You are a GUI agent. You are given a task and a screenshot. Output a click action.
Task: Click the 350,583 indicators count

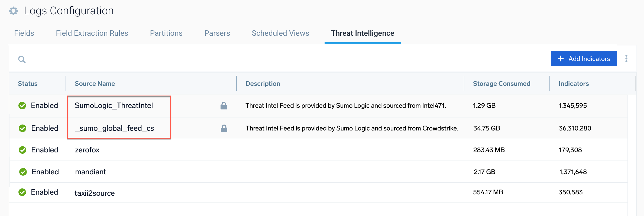click(571, 192)
